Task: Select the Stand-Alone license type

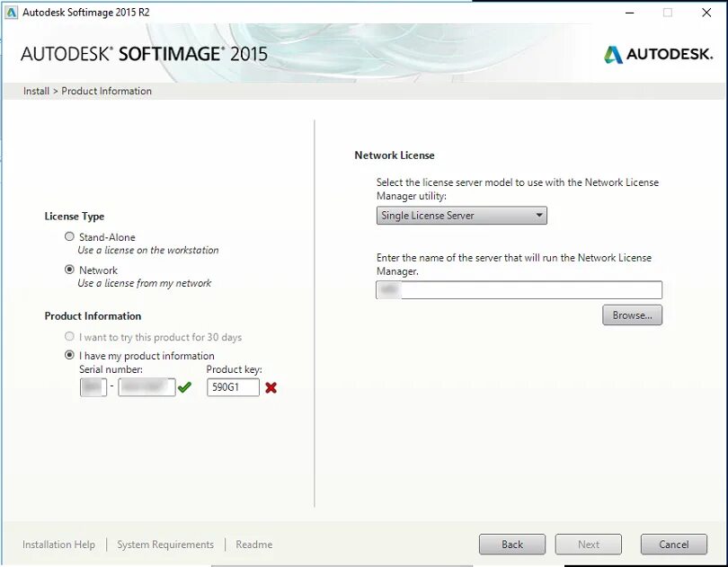Action: 69,237
